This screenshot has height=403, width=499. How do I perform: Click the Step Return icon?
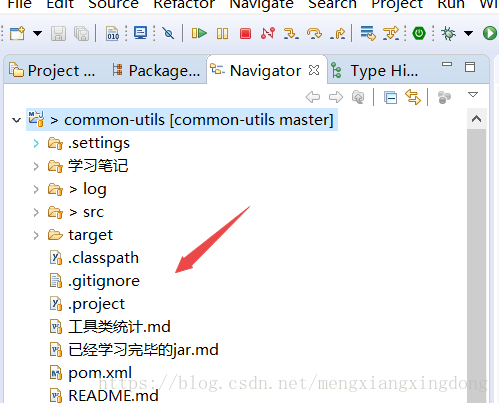tap(337, 33)
